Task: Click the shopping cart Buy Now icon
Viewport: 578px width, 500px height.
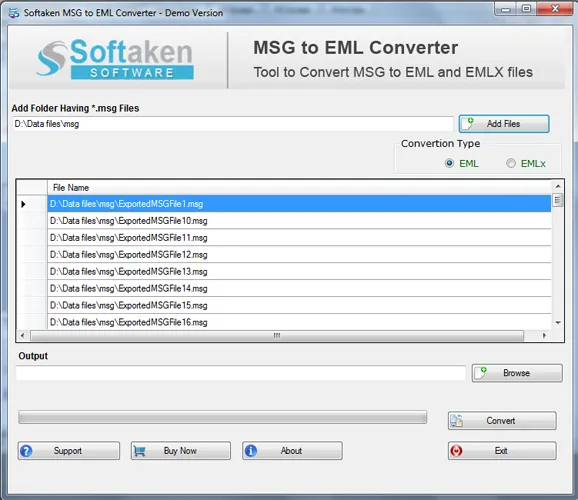Action: click(139, 451)
